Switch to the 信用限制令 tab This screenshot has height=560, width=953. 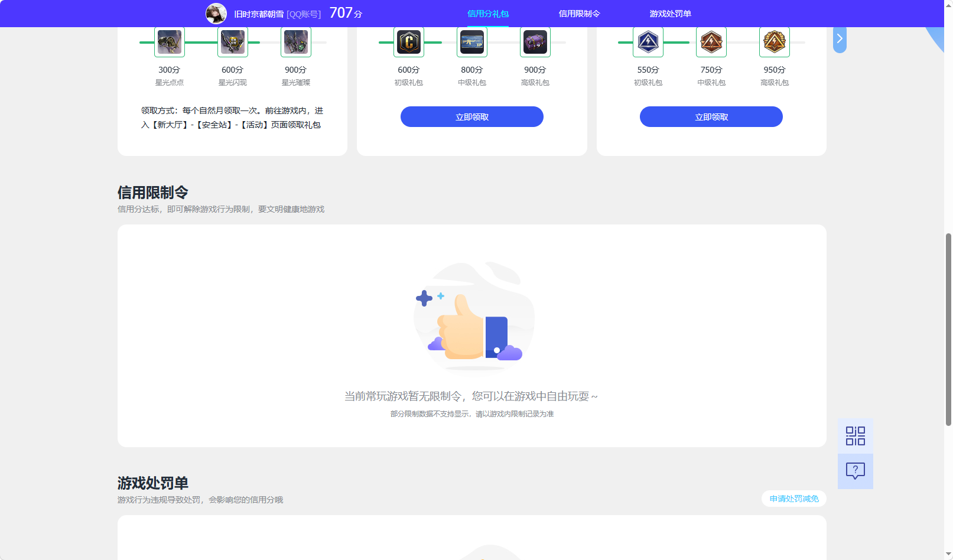click(579, 13)
